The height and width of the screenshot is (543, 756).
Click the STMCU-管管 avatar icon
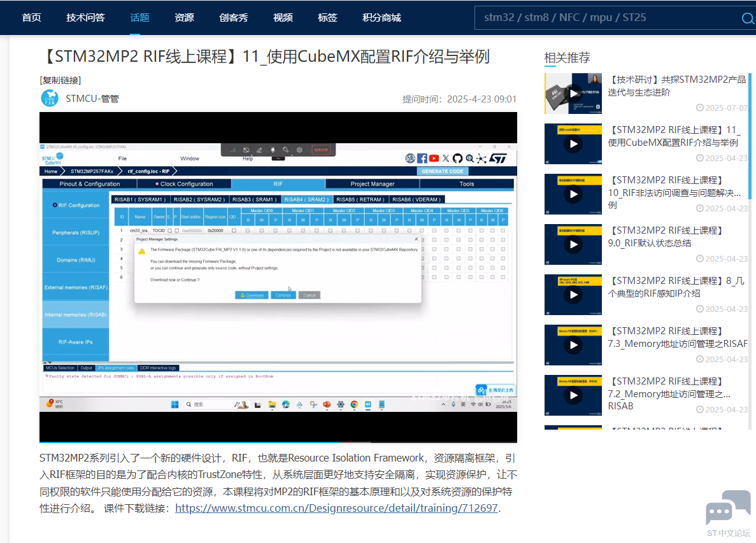tap(50, 98)
